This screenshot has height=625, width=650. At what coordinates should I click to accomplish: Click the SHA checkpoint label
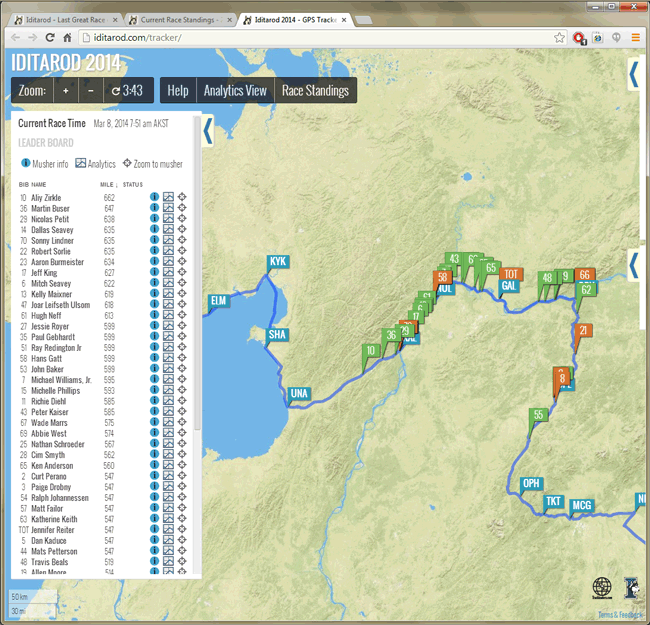click(277, 334)
